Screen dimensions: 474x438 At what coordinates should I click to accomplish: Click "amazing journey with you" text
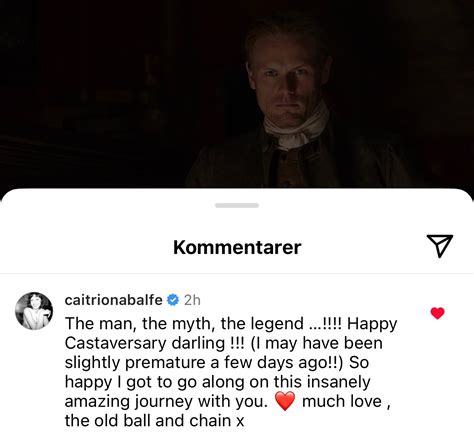coord(166,401)
